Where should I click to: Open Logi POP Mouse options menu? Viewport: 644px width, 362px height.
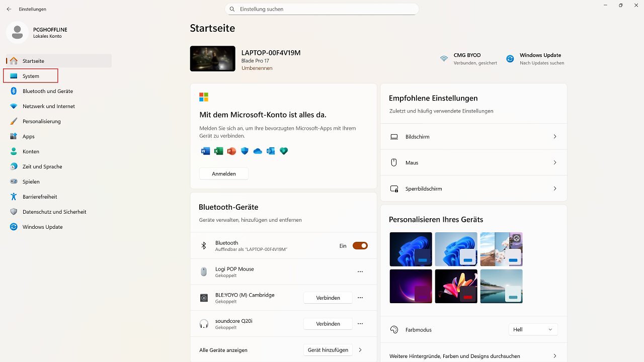point(360,271)
